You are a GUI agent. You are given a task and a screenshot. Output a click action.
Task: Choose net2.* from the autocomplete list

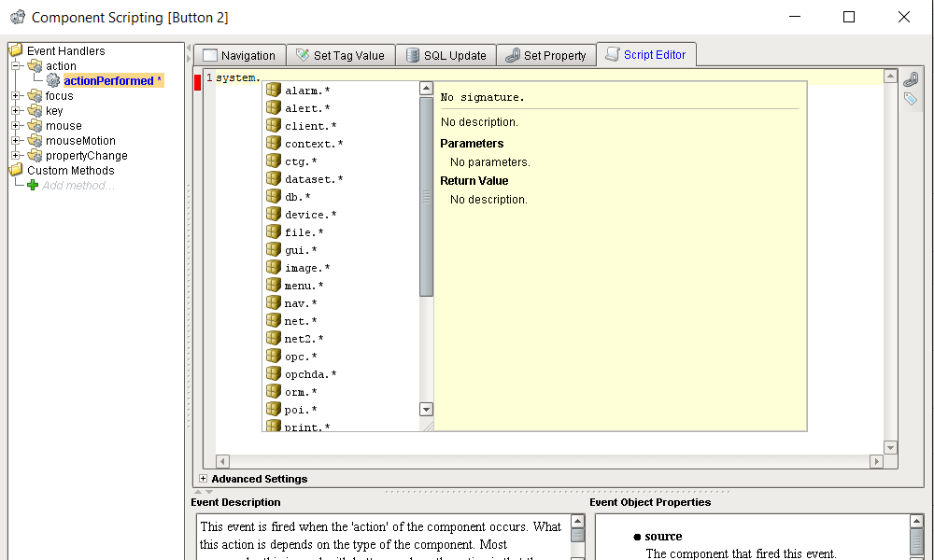[x=341, y=339]
